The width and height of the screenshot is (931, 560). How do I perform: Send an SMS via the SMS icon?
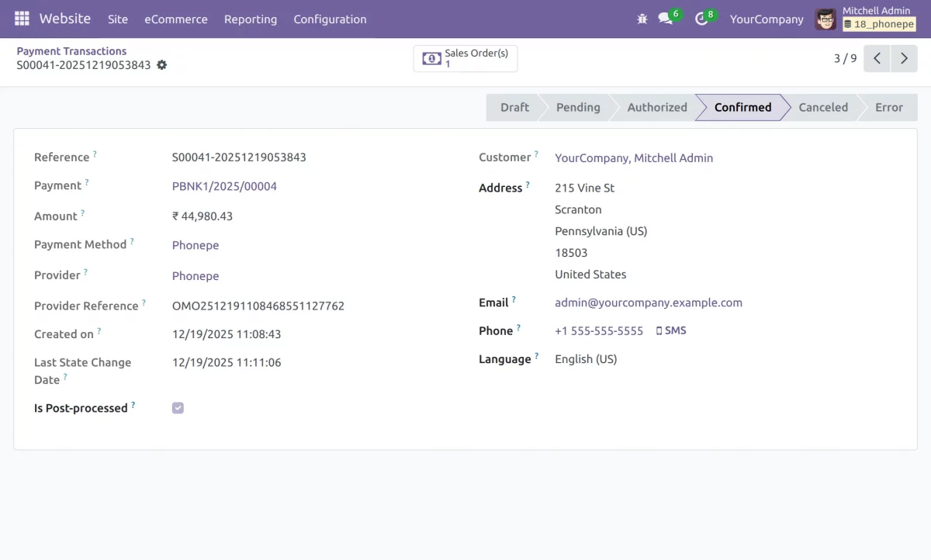[670, 330]
